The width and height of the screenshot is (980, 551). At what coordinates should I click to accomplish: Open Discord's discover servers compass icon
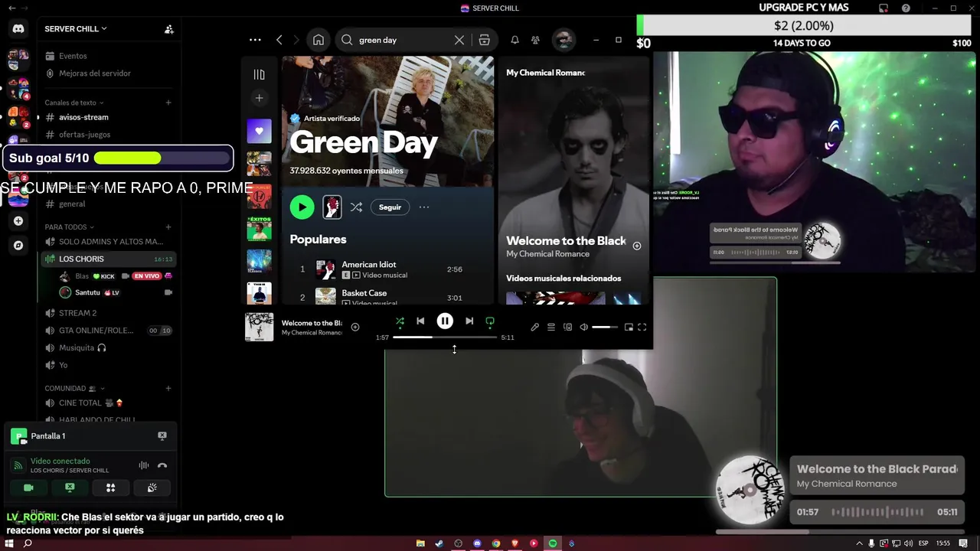[18, 246]
